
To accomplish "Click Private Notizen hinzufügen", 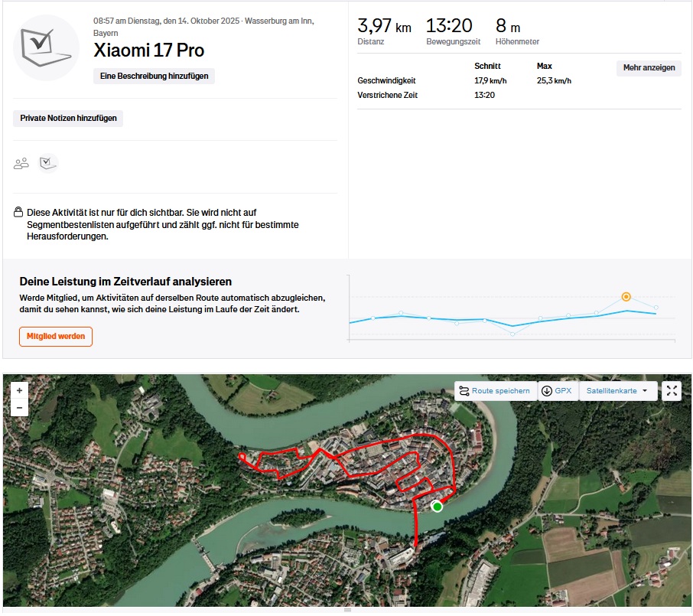I will coord(68,119).
